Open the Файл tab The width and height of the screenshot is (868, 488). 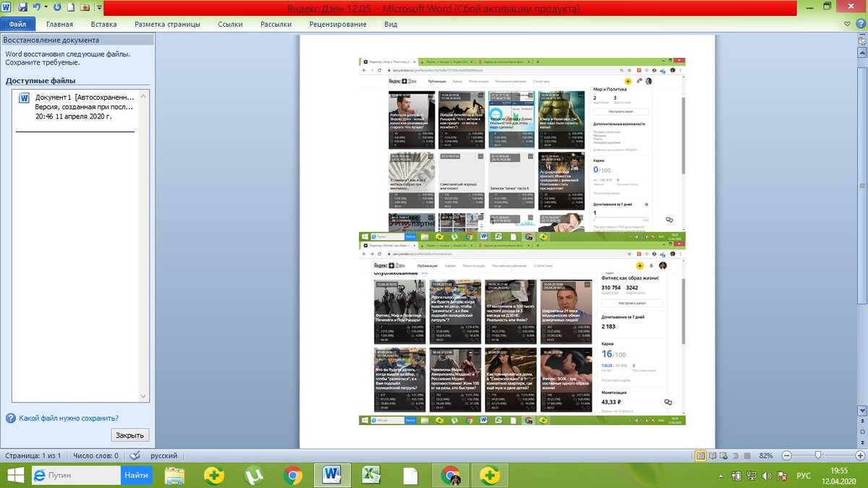(x=17, y=24)
